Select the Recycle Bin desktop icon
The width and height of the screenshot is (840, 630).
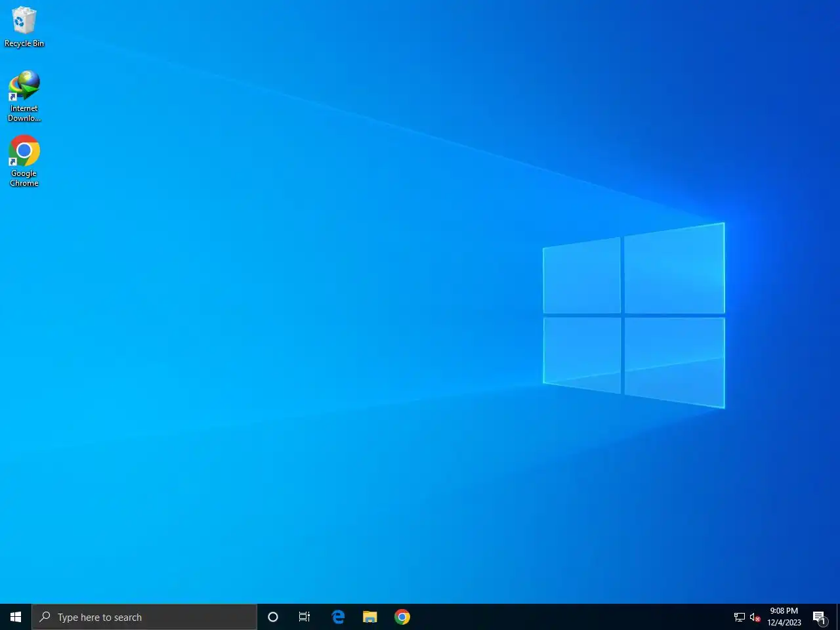click(x=24, y=28)
